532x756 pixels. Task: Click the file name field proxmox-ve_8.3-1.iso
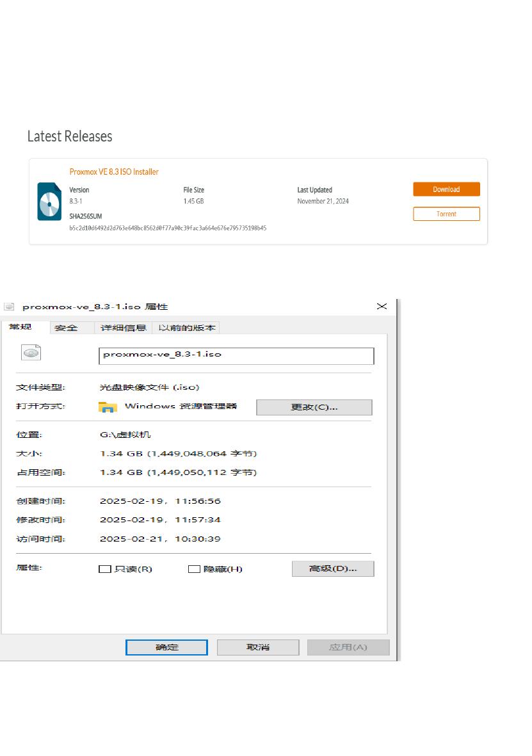click(x=236, y=356)
